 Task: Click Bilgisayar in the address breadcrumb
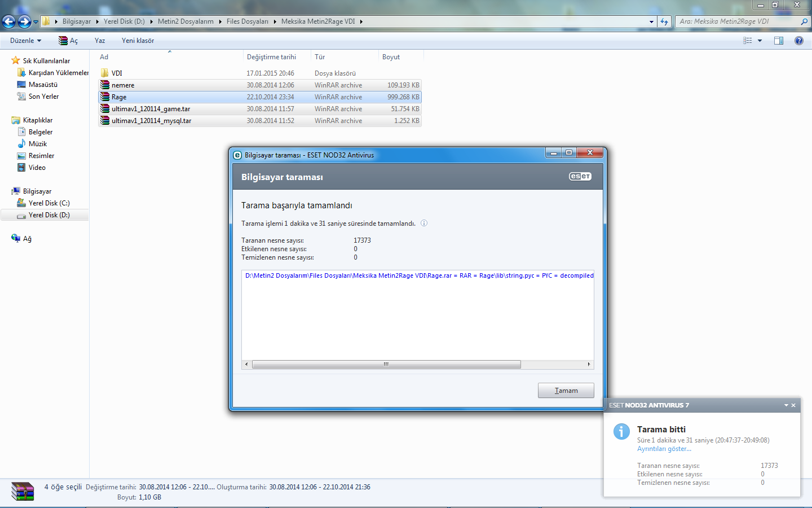coord(77,21)
